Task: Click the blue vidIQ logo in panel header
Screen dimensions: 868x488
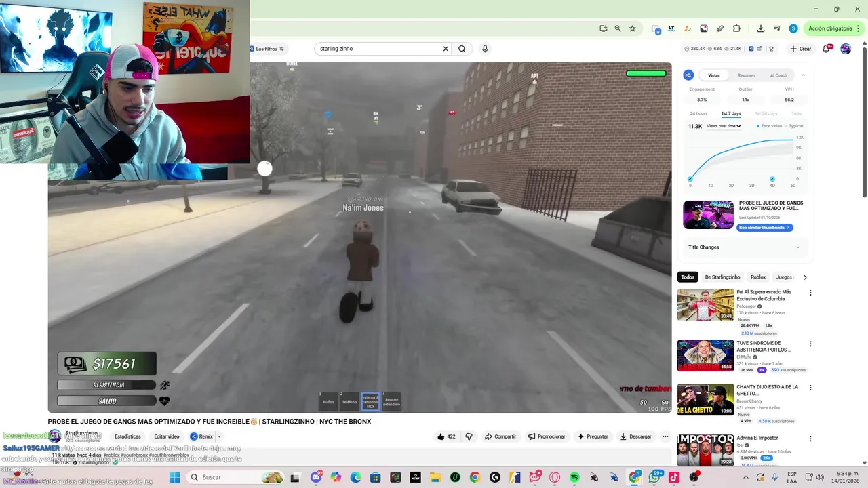Action: (x=688, y=75)
